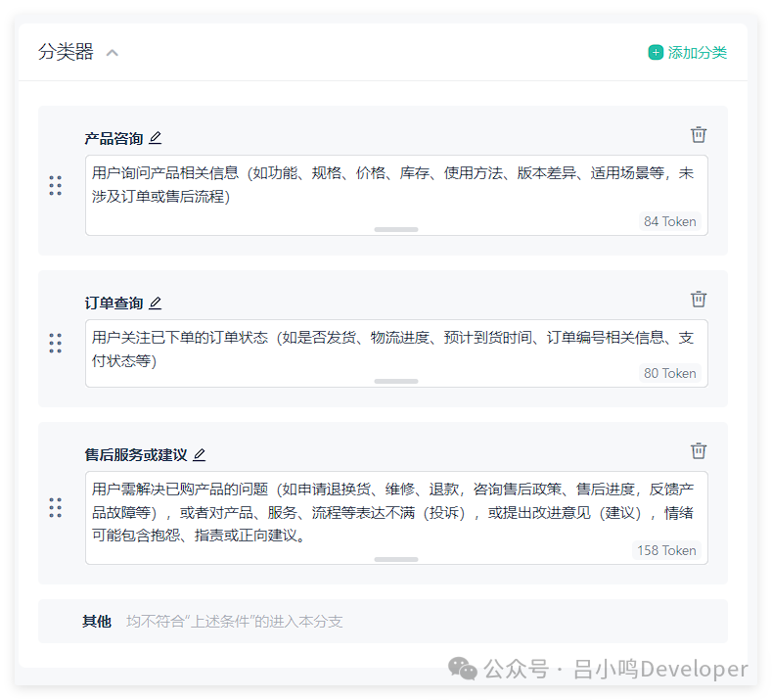The height and width of the screenshot is (700, 772).
Task: Grab the drag handle of 订单查询
Action: click(55, 344)
